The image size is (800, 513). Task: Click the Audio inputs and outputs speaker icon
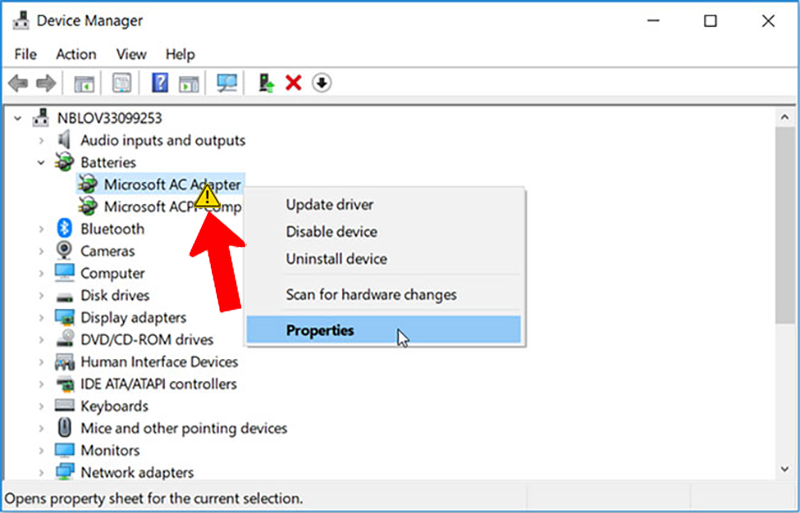coord(64,140)
